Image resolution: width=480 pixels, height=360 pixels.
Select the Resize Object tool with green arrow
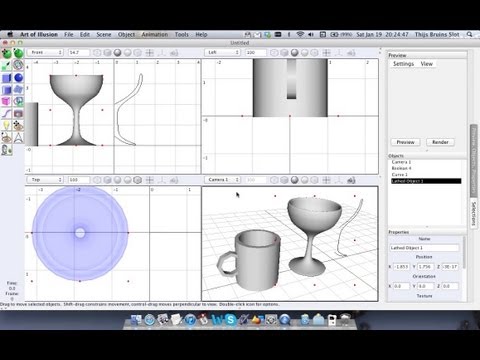coord(6,65)
